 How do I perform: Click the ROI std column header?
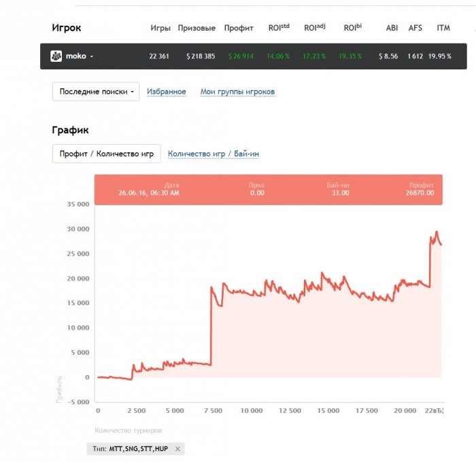pyautogui.click(x=279, y=28)
